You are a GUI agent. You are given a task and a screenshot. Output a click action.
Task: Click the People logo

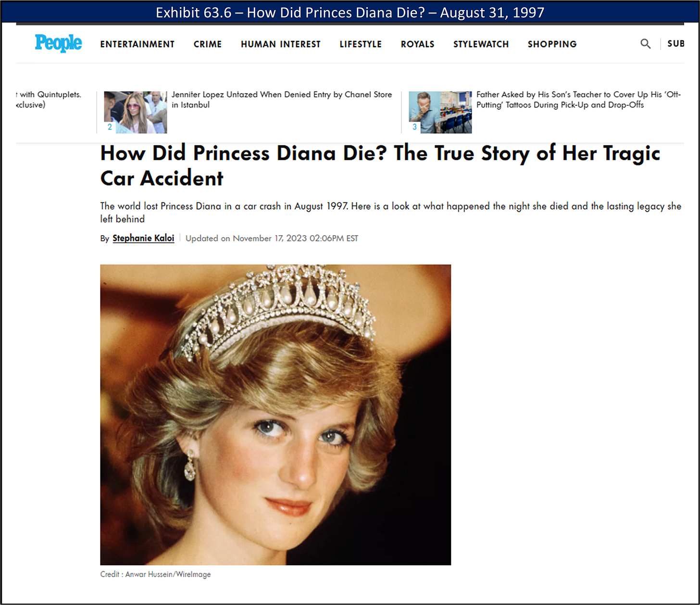point(58,43)
